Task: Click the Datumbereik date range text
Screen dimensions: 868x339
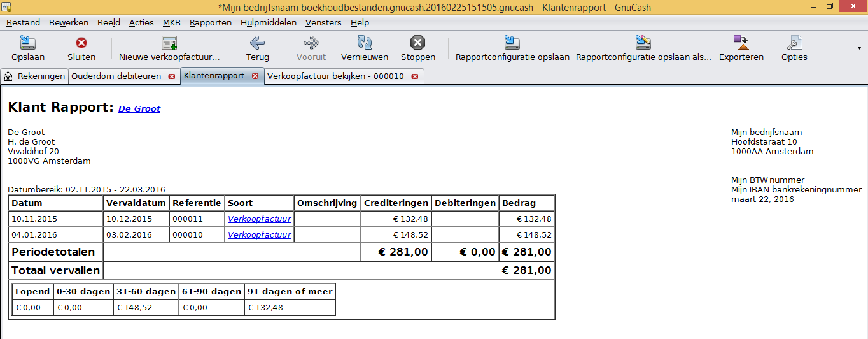Action: 87,189
